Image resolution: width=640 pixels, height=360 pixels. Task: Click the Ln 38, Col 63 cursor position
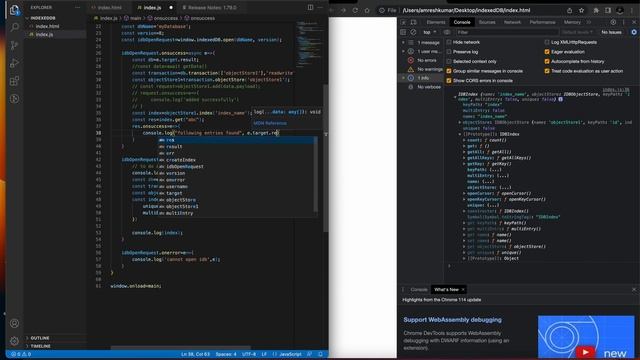(x=195, y=354)
